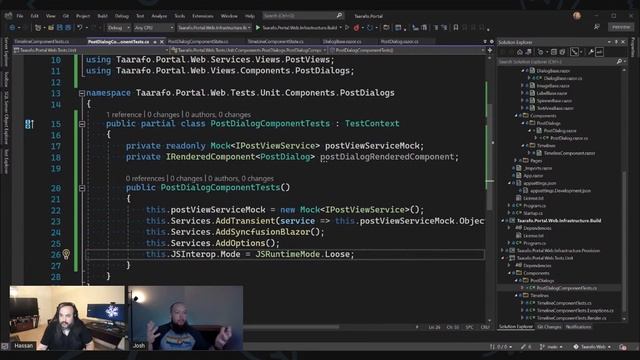Open the Debug menu
Screen dimensions: 640x360
click(122, 16)
